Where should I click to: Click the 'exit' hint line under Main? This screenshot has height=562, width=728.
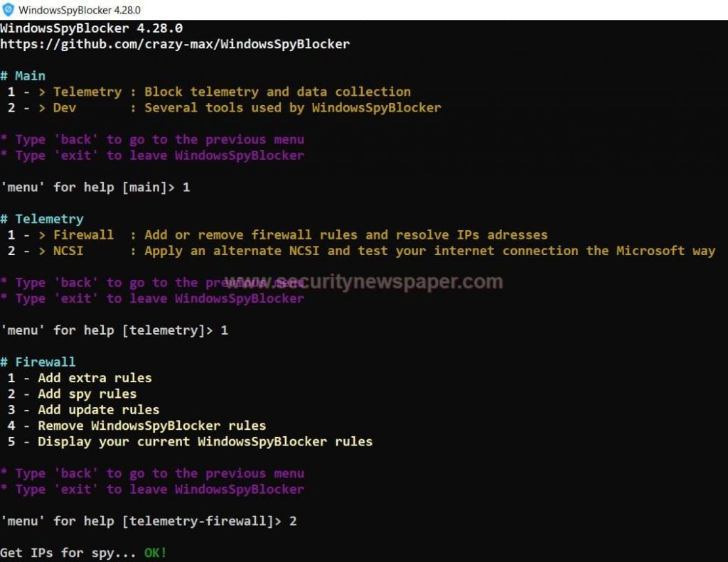coord(152,156)
